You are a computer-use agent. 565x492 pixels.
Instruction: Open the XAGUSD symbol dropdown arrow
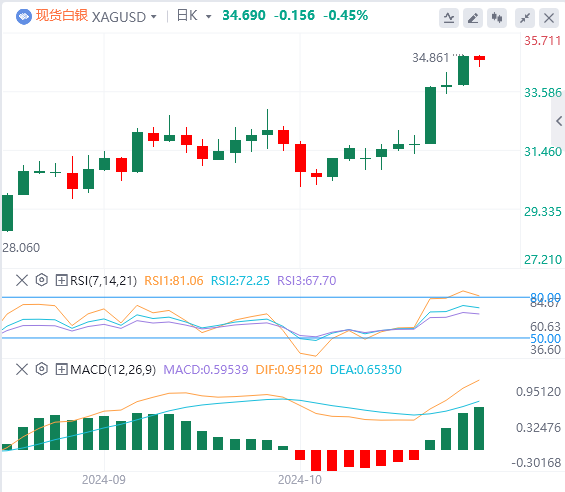tap(154, 17)
